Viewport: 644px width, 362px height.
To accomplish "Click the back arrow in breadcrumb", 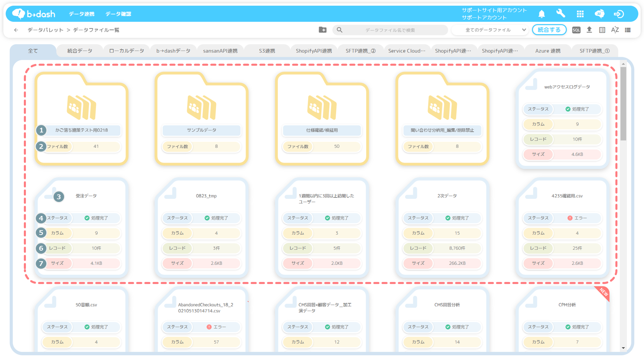I will pyautogui.click(x=16, y=30).
